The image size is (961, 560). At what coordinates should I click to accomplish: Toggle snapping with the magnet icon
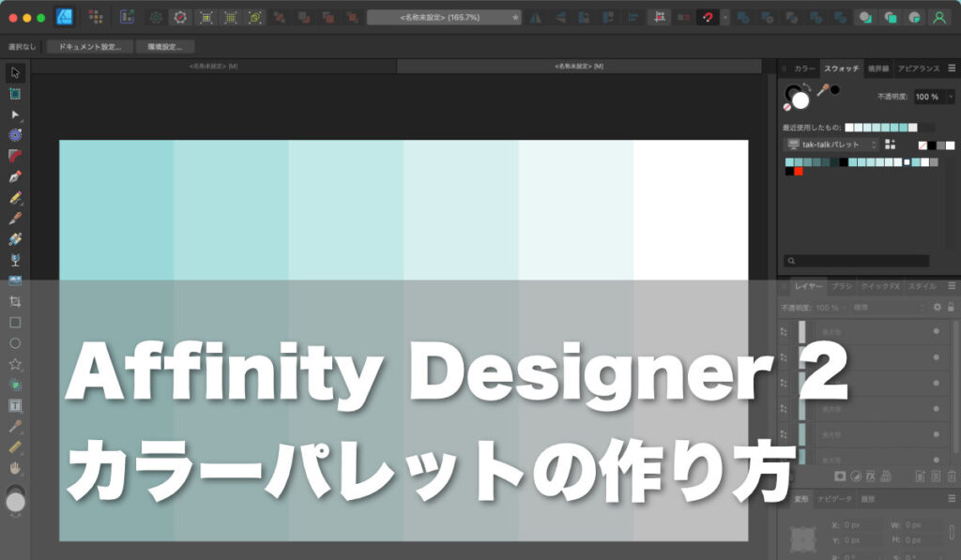708,16
